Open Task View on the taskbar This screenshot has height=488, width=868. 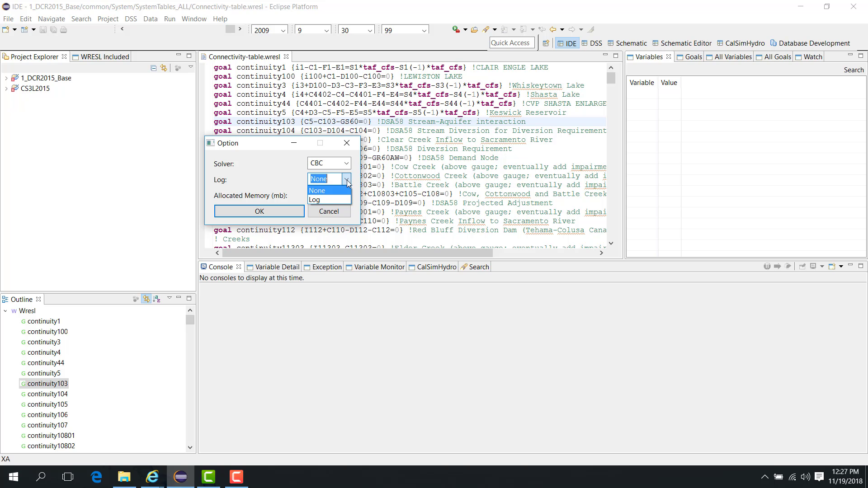tap(68, 477)
